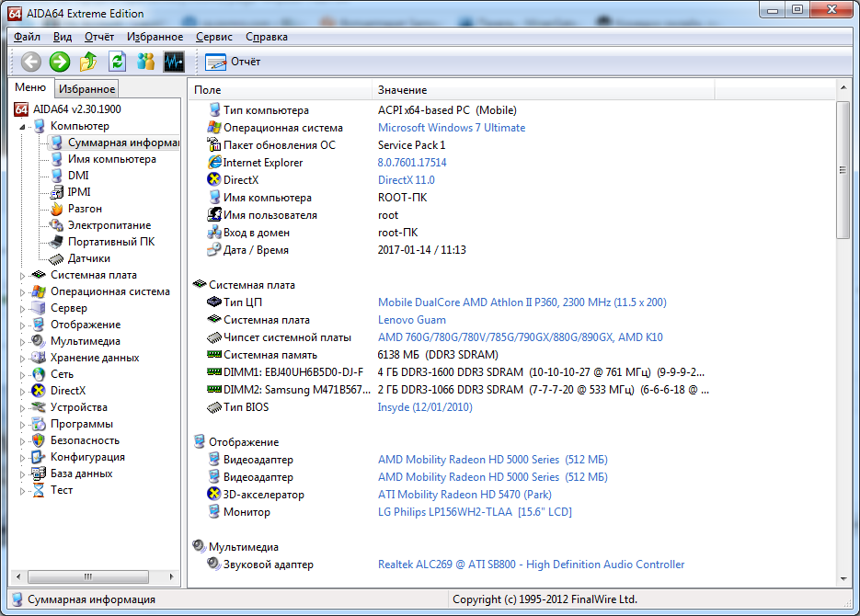Expand the Системная плата tree node
The width and height of the screenshot is (860, 616).
click(22, 276)
